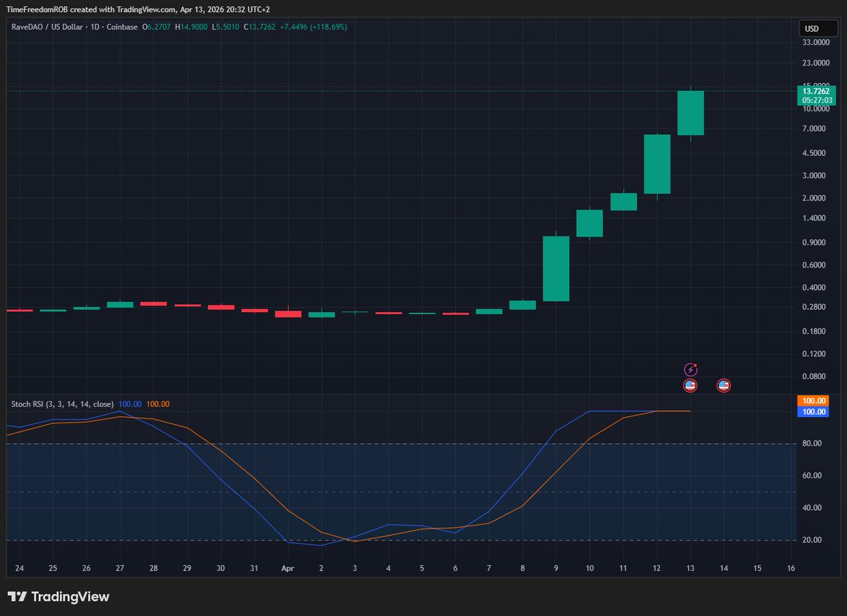Click the blue 100.00 Stoch RSI scale label
847x616 pixels.
coord(813,411)
